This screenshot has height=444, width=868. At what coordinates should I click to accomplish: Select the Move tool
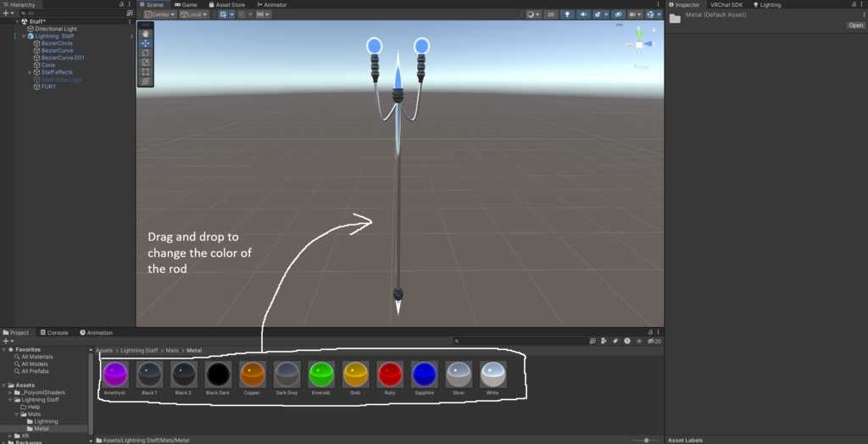pyautogui.click(x=146, y=42)
